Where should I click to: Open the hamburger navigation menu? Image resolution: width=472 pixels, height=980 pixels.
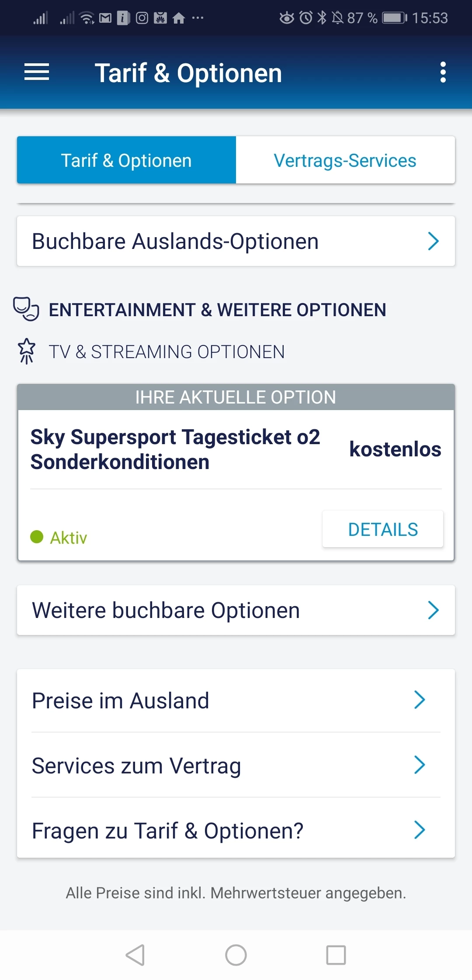(37, 72)
